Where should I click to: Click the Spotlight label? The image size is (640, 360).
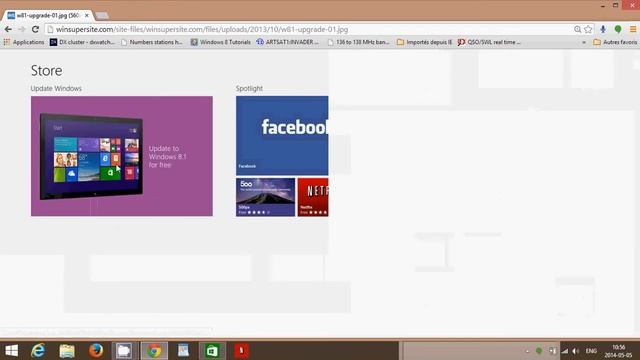tap(249, 89)
